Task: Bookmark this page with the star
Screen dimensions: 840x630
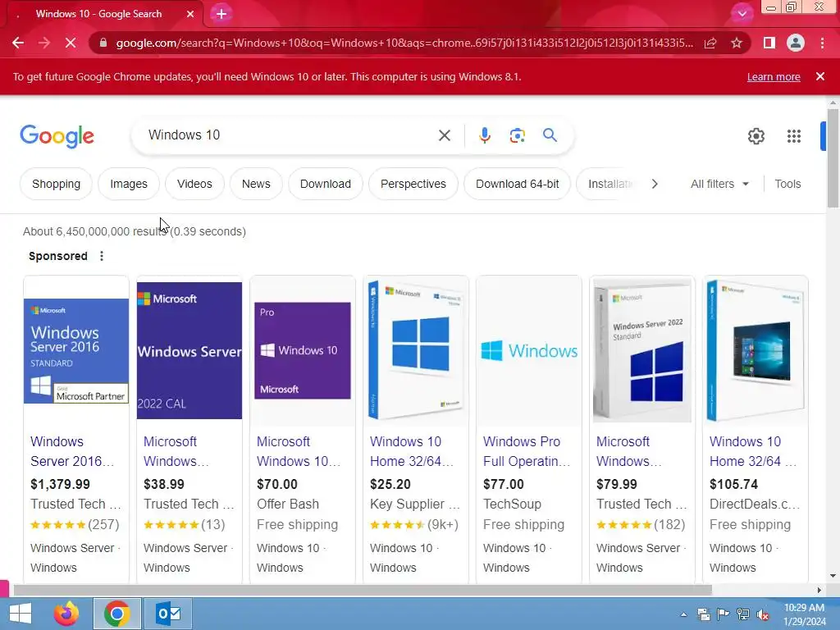Action: click(x=737, y=43)
